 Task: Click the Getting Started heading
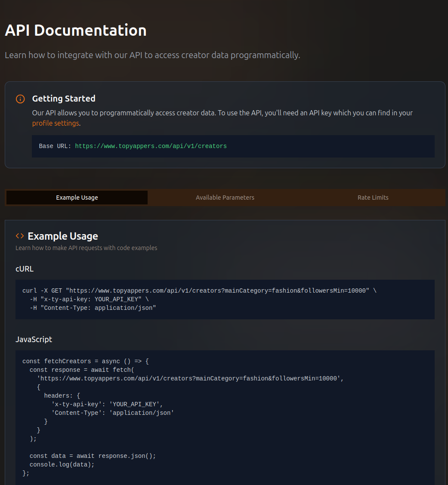[x=64, y=99]
